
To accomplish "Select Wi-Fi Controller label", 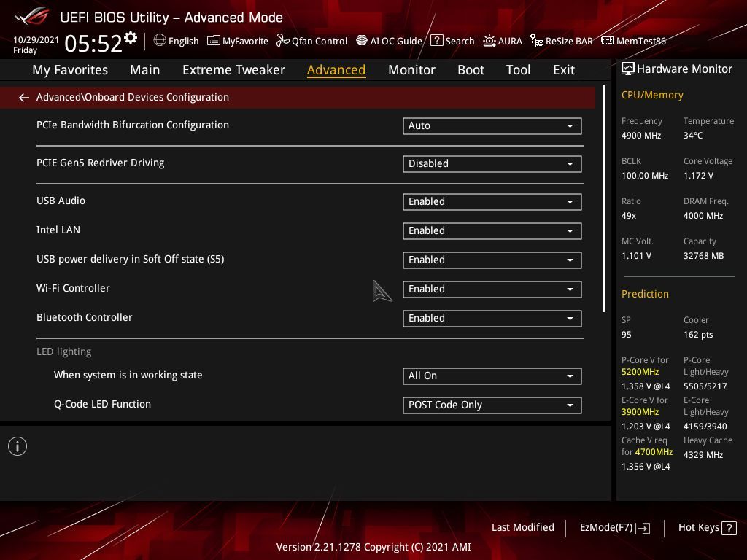I will tap(73, 288).
